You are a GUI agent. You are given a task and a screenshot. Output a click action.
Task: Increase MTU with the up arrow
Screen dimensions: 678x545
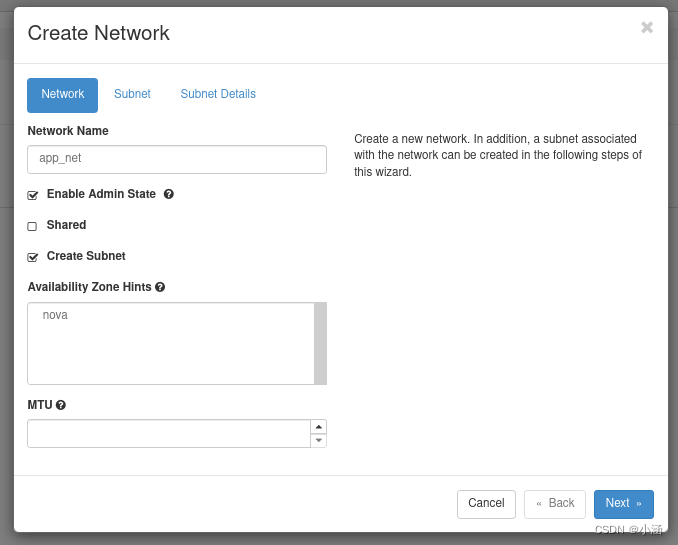(318, 427)
